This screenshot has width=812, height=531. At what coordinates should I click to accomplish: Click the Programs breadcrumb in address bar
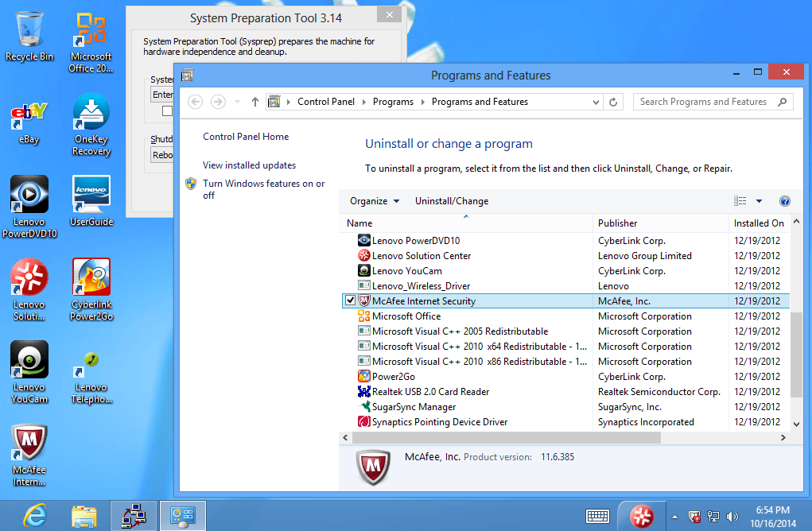pos(393,102)
